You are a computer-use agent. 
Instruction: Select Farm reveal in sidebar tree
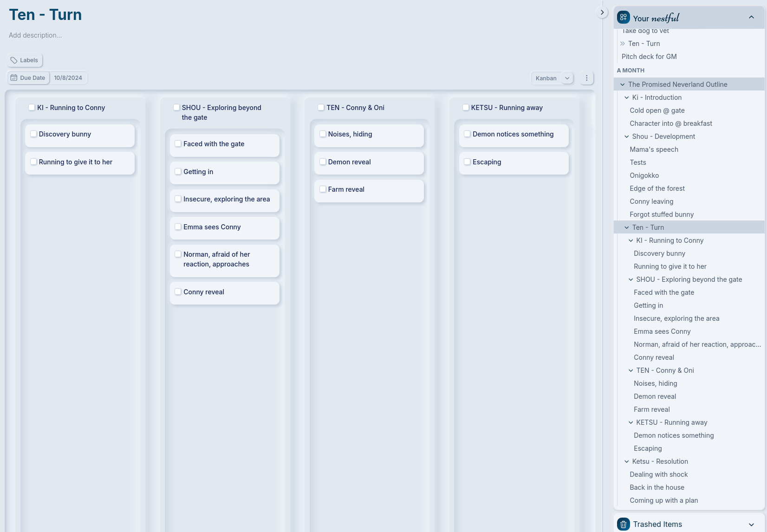pyautogui.click(x=652, y=409)
